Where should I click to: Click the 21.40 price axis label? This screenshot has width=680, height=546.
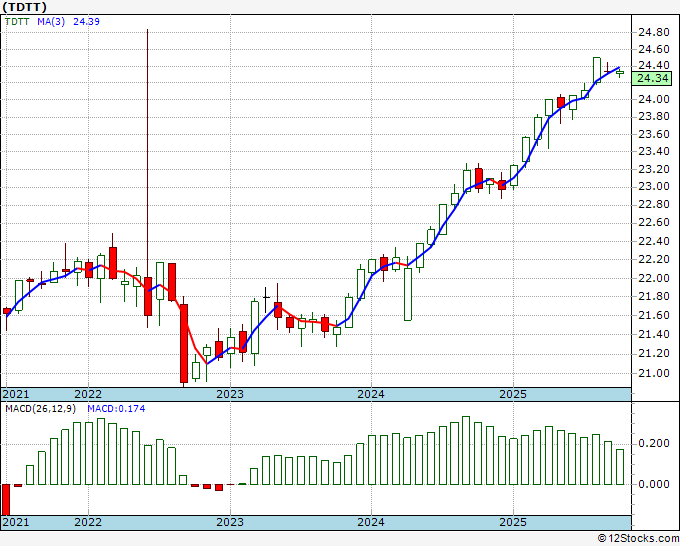(654, 334)
